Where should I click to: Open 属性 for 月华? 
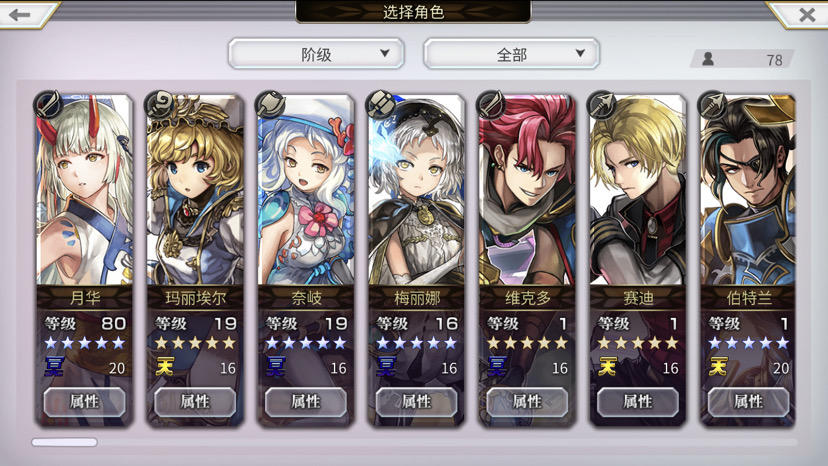coord(84,402)
